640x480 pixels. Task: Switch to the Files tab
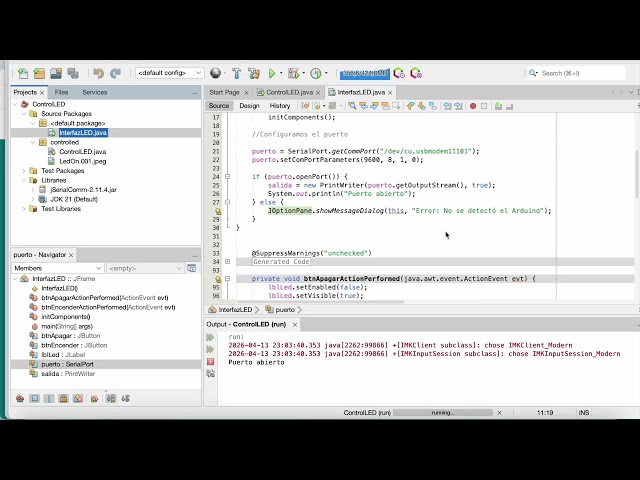61,92
